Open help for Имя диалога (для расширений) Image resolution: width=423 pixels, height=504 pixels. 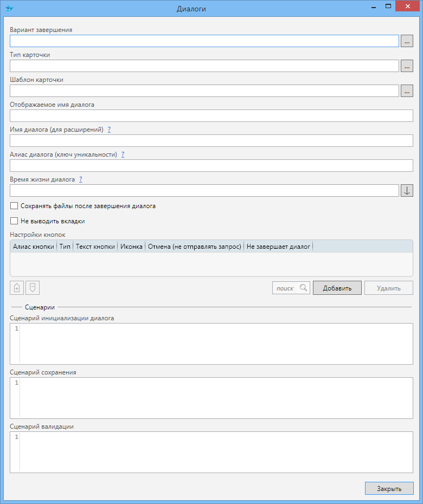point(109,130)
